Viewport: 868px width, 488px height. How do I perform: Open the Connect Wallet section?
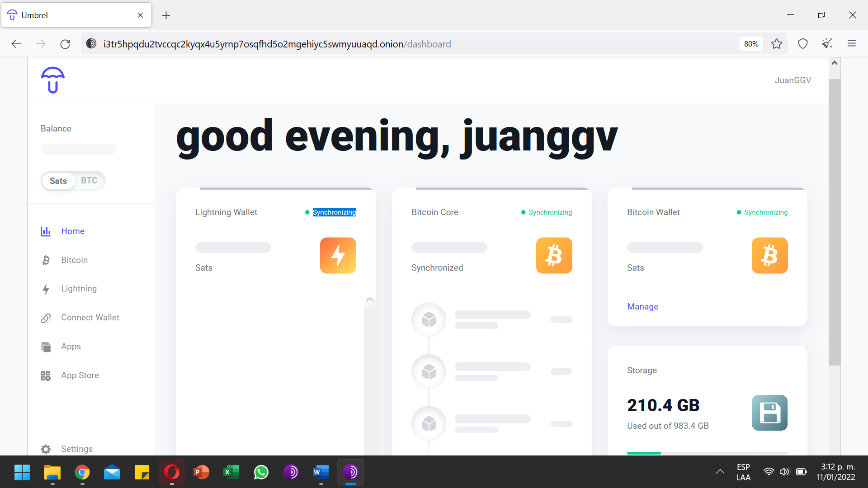click(x=90, y=317)
